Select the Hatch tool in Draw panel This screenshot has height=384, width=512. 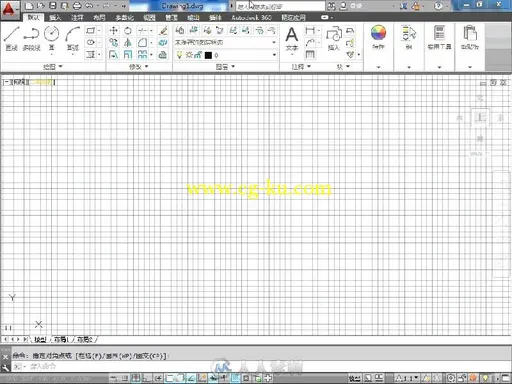pyautogui.click(x=90, y=54)
